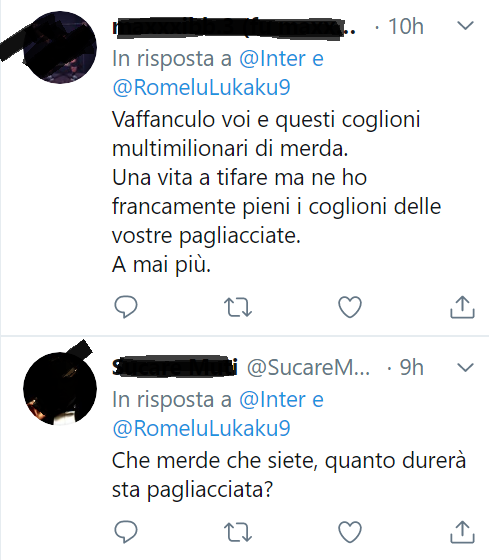Like the tweet ending 'A mai più.'
Image resolution: width=489 pixels, height=560 pixels.
point(350,307)
